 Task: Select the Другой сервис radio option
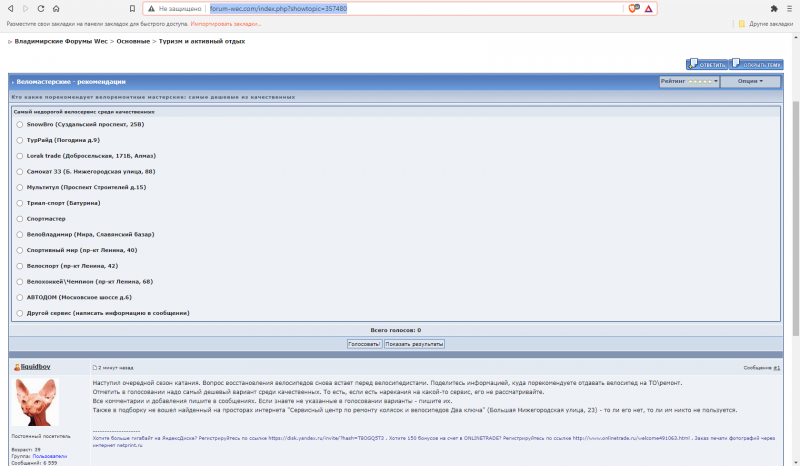click(x=20, y=313)
